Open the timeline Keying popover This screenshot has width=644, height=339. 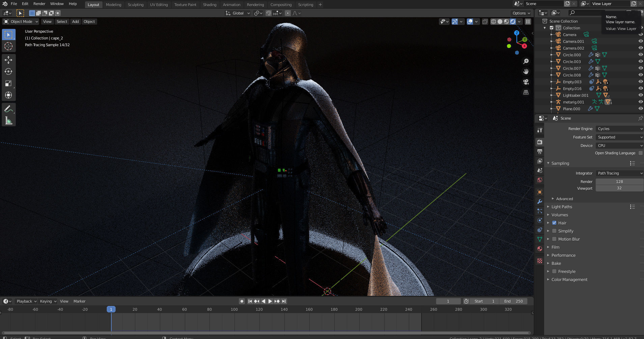point(48,301)
